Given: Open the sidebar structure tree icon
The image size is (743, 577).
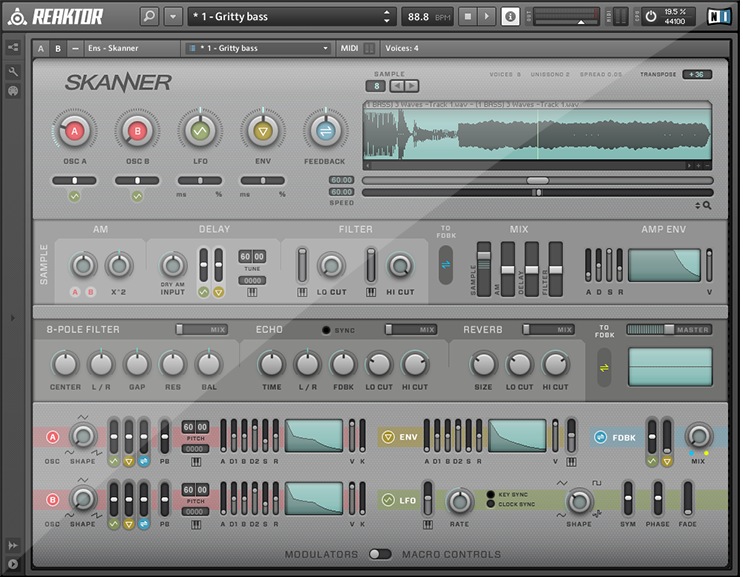Looking at the screenshot, I should pos(13,47).
